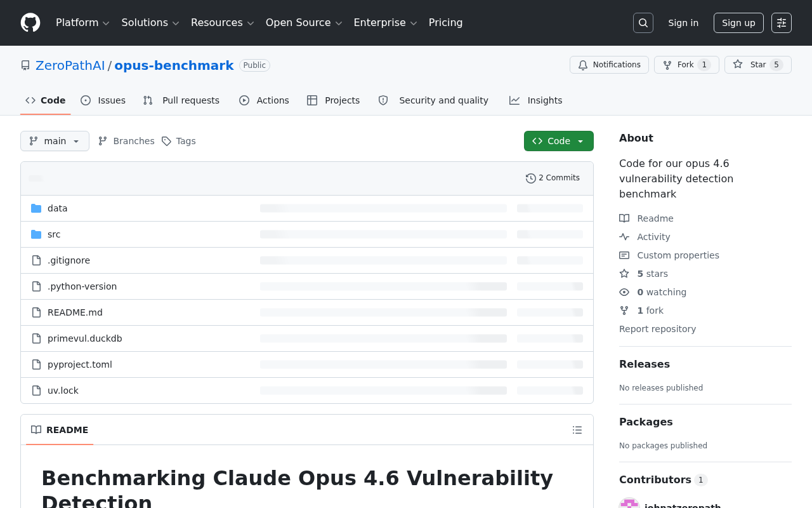812x508 pixels.
Task: Open the Pull requests tab
Action: tap(181, 100)
